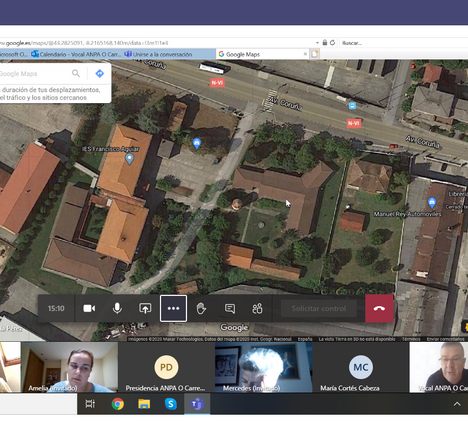
Task: Raise your hand in the meeting
Action: coord(201,309)
